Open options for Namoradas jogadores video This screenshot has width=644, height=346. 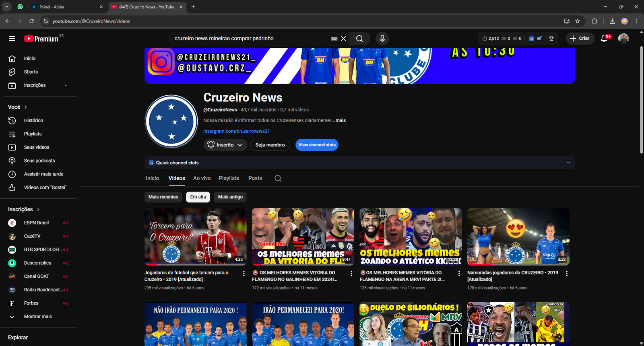[x=567, y=274]
